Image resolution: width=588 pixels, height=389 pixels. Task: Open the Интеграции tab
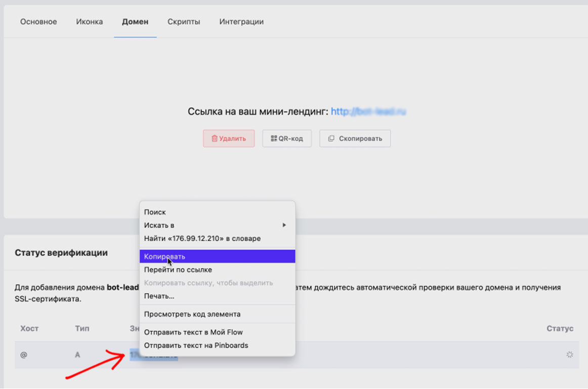pyautogui.click(x=241, y=22)
